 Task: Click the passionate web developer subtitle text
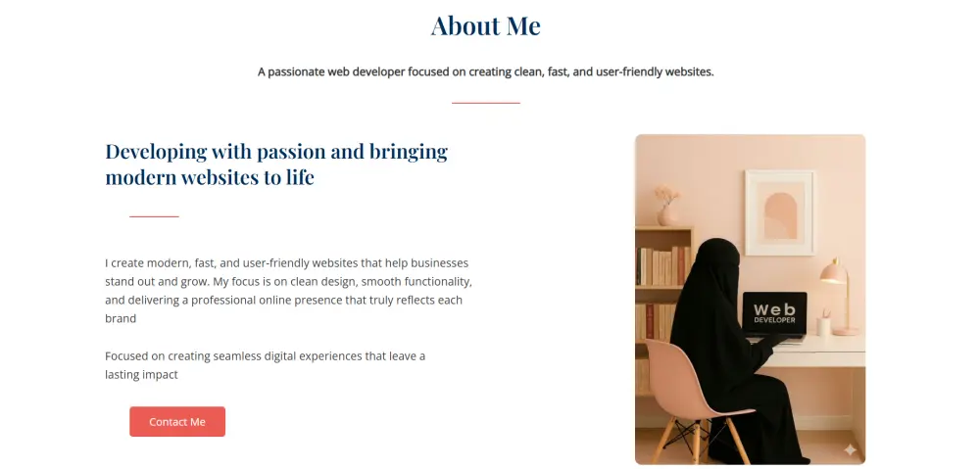coord(485,71)
